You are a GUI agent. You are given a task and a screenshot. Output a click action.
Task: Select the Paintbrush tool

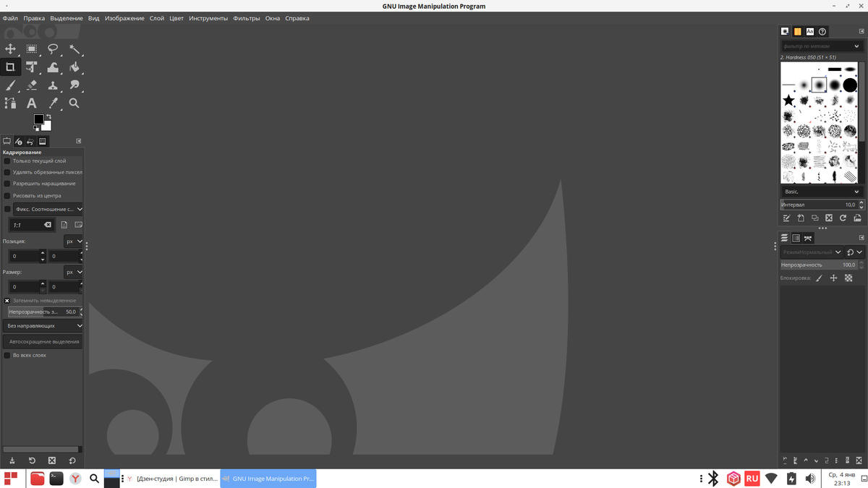10,85
